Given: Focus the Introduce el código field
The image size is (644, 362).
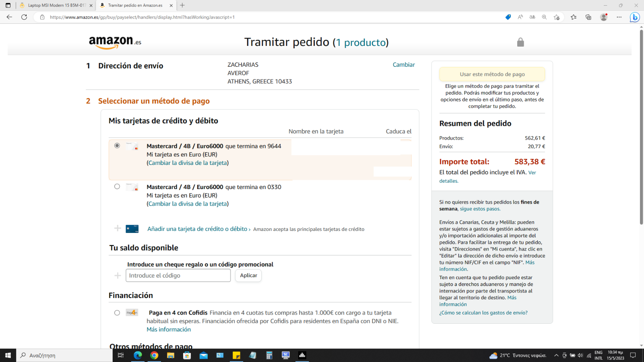Looking at the screenshot, I should coord(178,276).
